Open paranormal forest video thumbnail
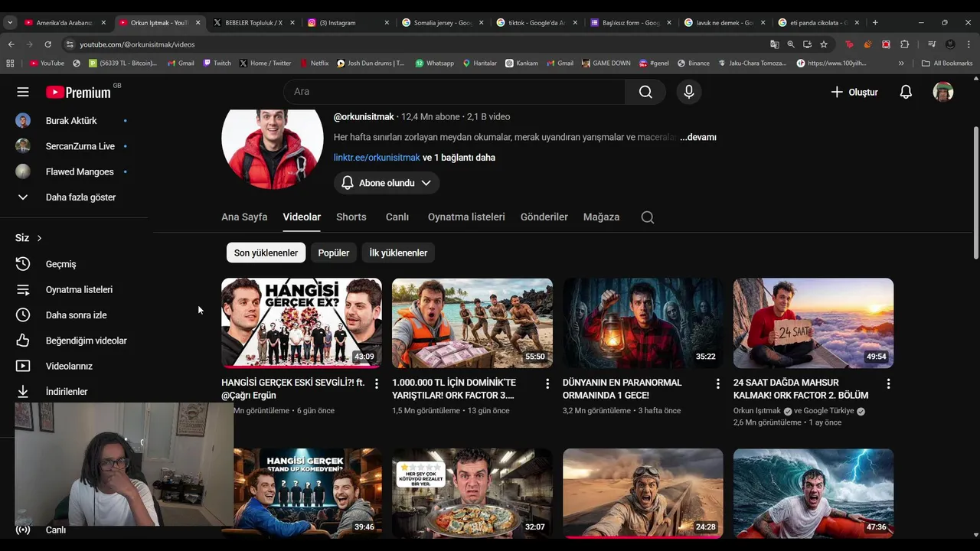Image resolution: width=980 pixels, height=551 pixels. point(643,323)
